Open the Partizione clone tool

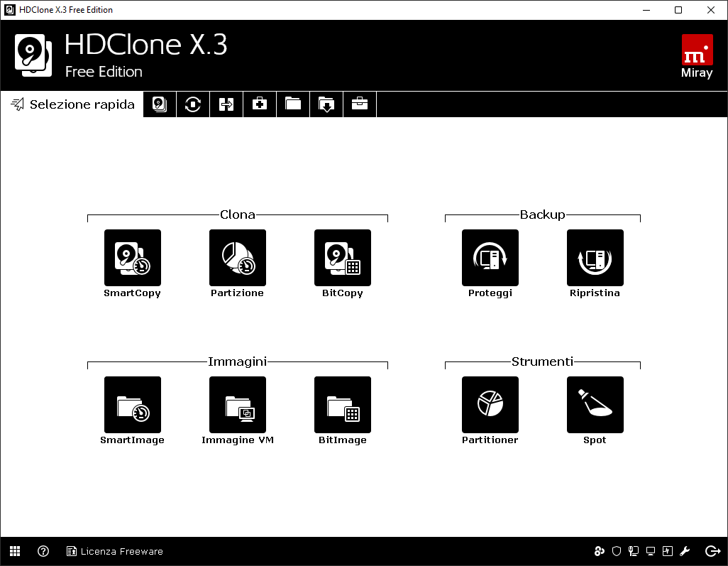pyautogui.click(x=238, y=258)
